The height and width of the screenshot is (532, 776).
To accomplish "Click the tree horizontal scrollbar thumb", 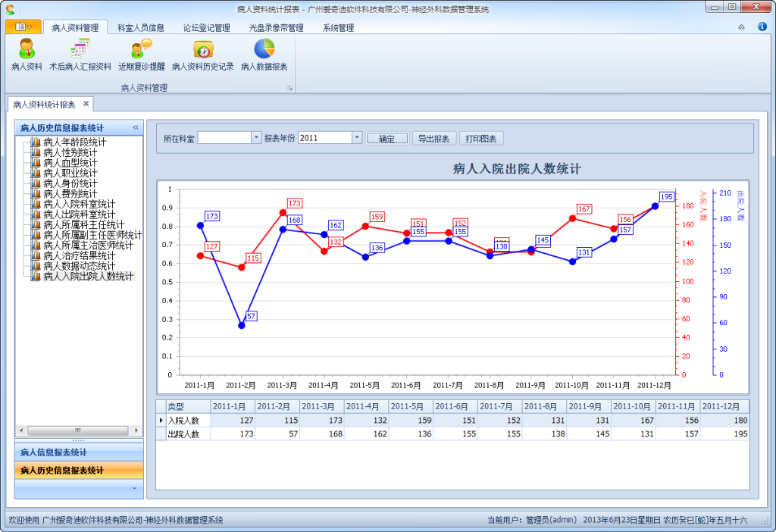I will pos(78,430).
